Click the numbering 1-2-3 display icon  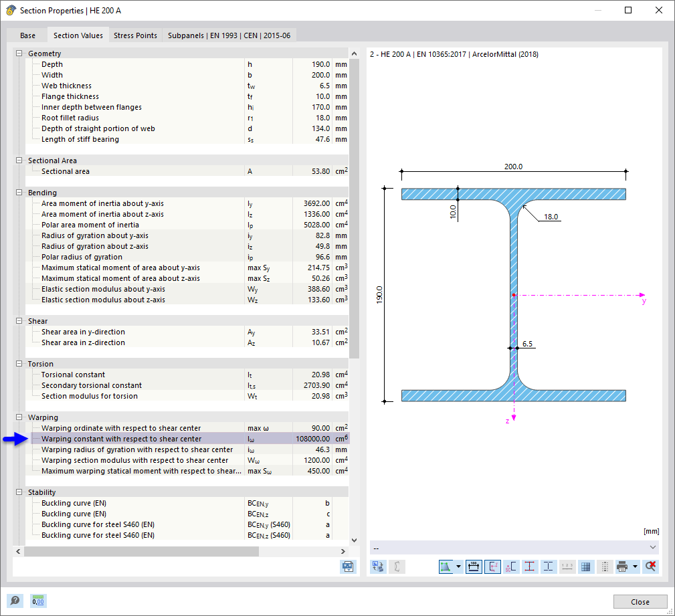pos(566,567)
